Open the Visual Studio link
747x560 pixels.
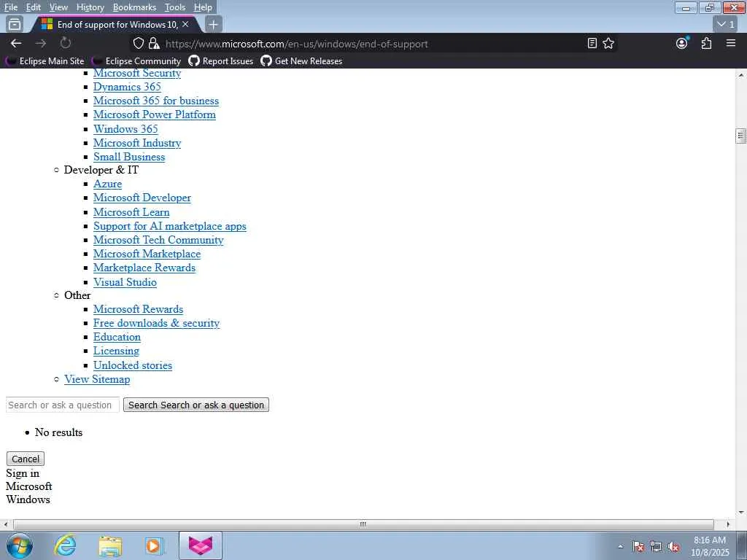pyautogui.click(x=125, y=282)
